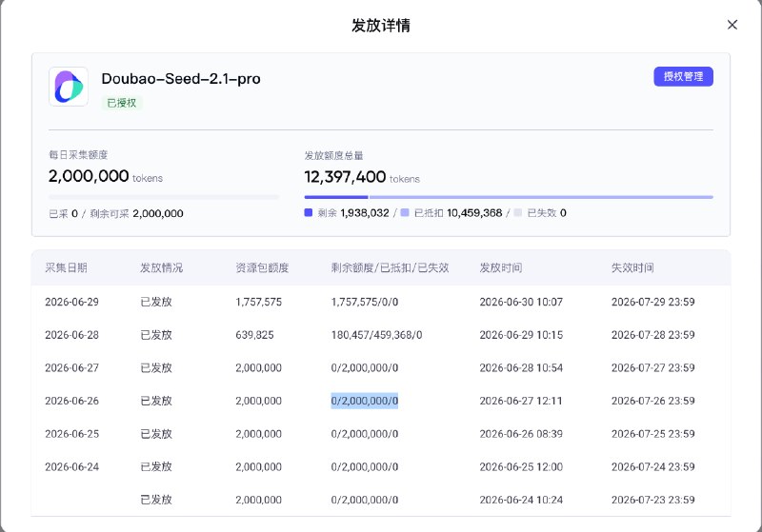This screenshot has width=762, height=532.
Task: Click expiry time 2026-07-24 23:59
Action: 652,467
